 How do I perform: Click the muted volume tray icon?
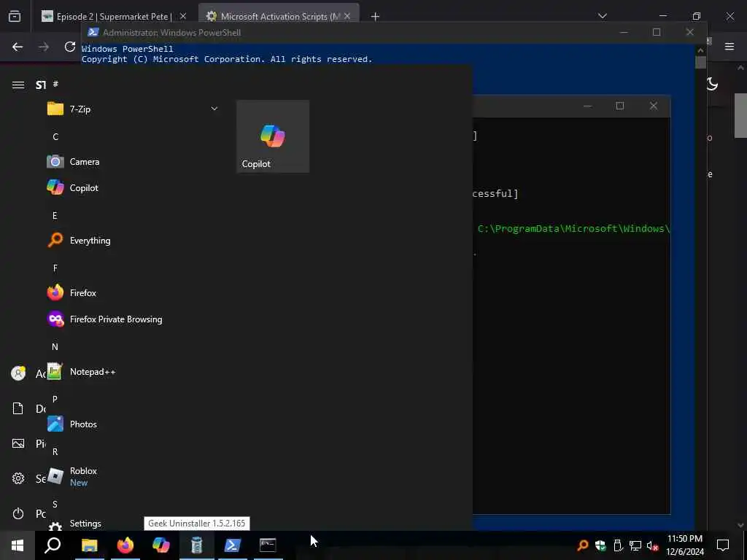tap(652, 545)
